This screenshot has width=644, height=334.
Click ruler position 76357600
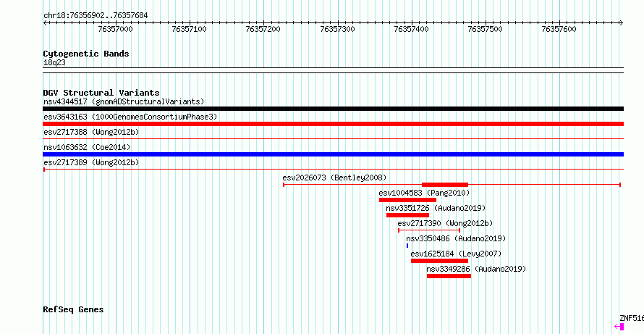point(559,29)
